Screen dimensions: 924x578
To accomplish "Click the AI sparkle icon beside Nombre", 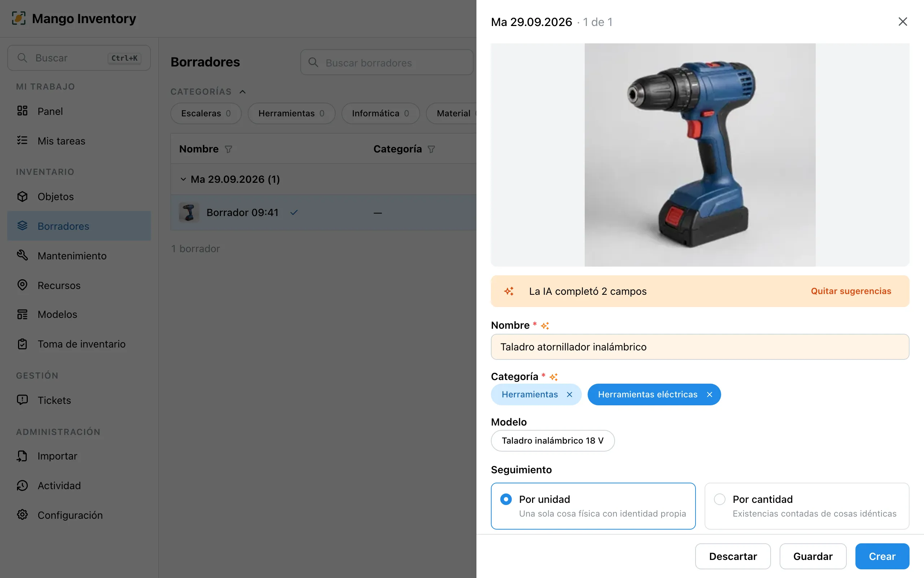I will coord(545,326).
